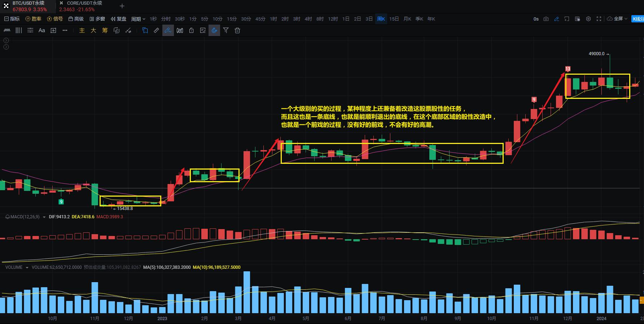Screen dimensions: 644x324
Task: Select the 分时 time-share view
Action: [166, 19]
